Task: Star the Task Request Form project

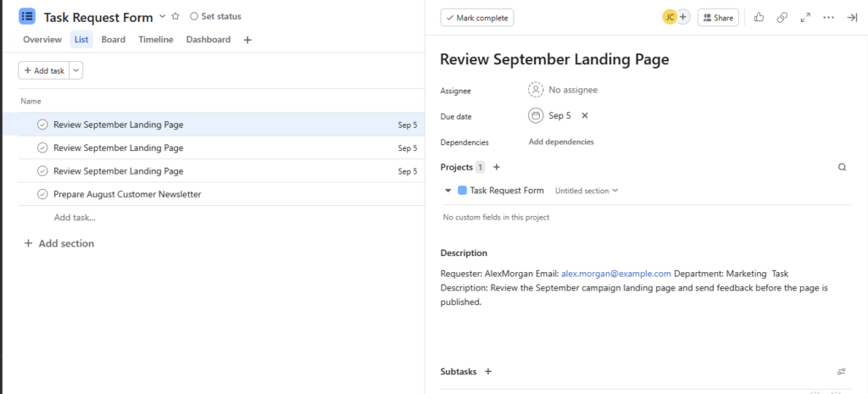Action: point(175,17)
